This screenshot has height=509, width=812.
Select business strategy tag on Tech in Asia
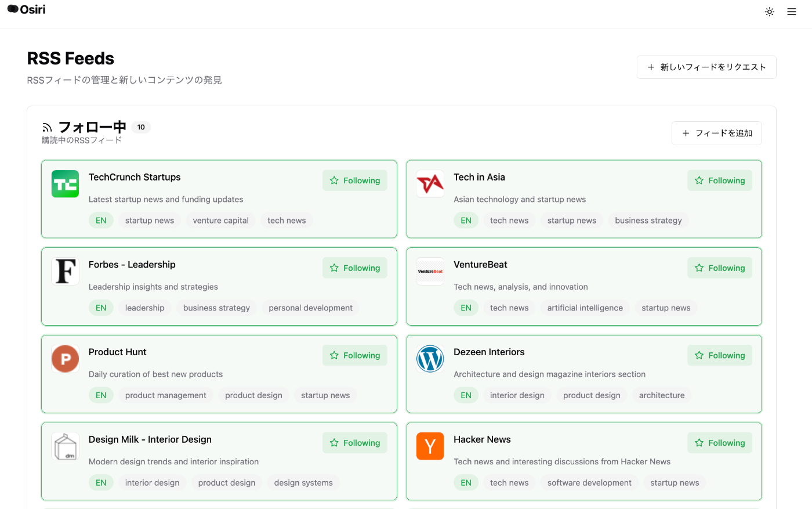point(648,221)
